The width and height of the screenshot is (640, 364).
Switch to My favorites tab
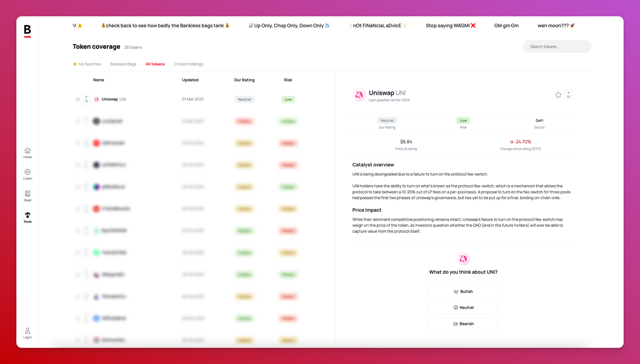click(87, 64)
